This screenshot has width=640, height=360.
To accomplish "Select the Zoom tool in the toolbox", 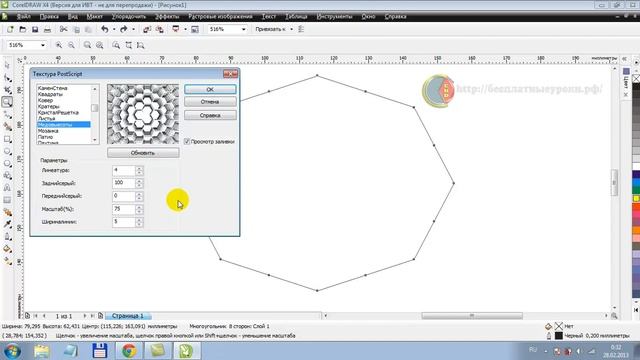I will point(7,102).
